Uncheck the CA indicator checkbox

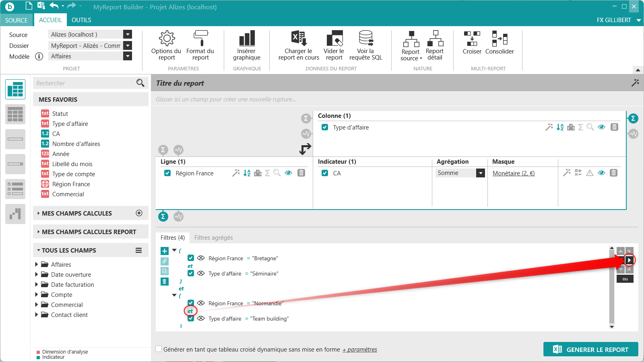click(325, 173)
